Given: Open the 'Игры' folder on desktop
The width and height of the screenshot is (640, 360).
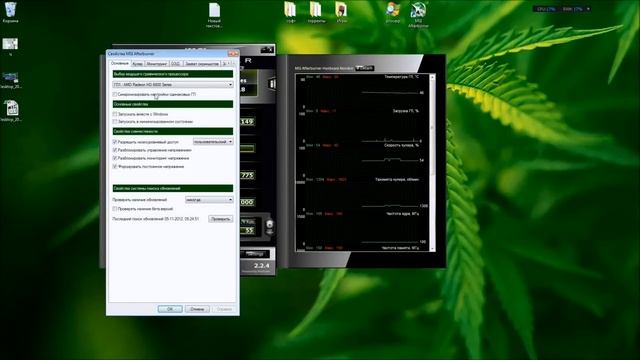Looking at the screenshot, I should point(341,12).
